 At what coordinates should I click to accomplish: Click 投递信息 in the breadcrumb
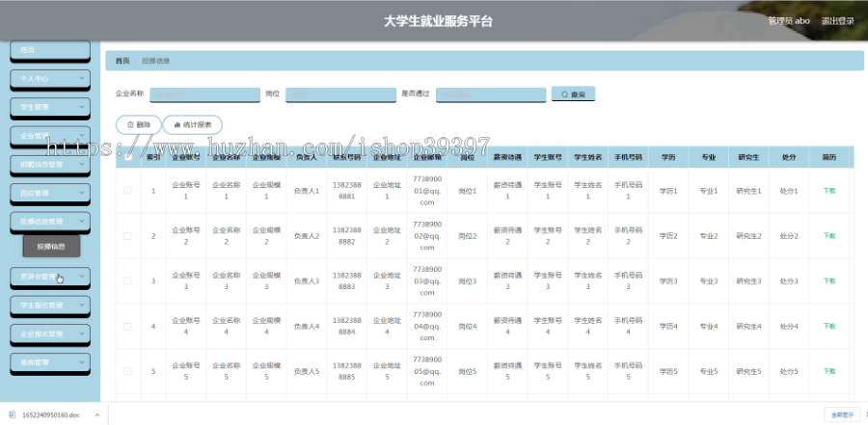(156, 61)
